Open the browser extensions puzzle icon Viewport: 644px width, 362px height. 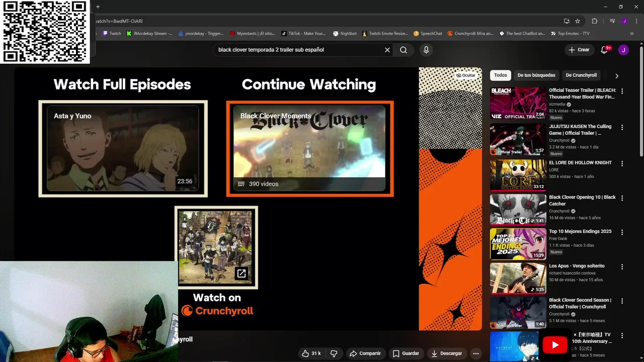point(595,21)
